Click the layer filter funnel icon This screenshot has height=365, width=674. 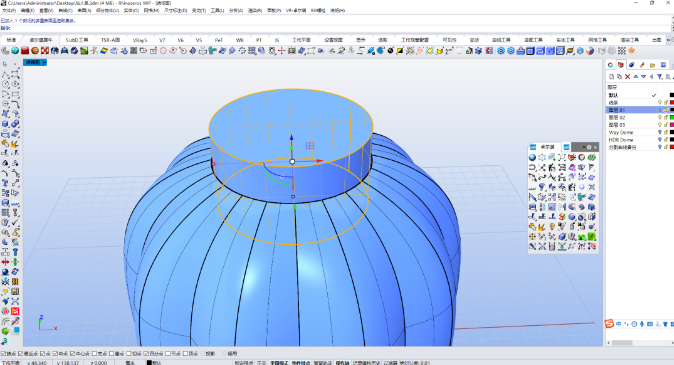[x=660, y=77]
